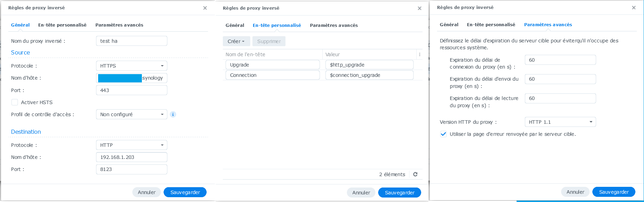
Task: Uncheck use error page from target server
Action: click(444, 134)
